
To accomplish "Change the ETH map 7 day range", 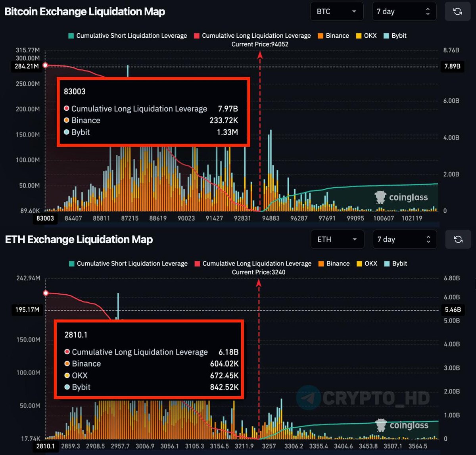I will click(404, 239).
